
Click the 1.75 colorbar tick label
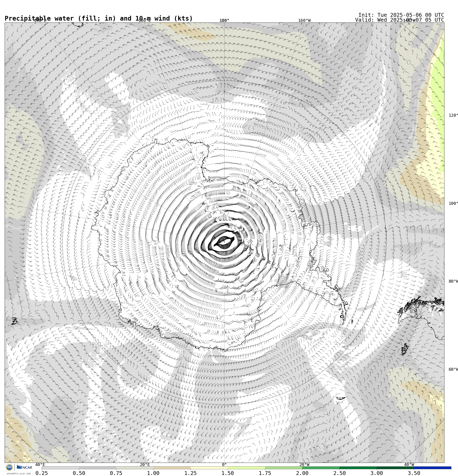click(x=265, y=473)
